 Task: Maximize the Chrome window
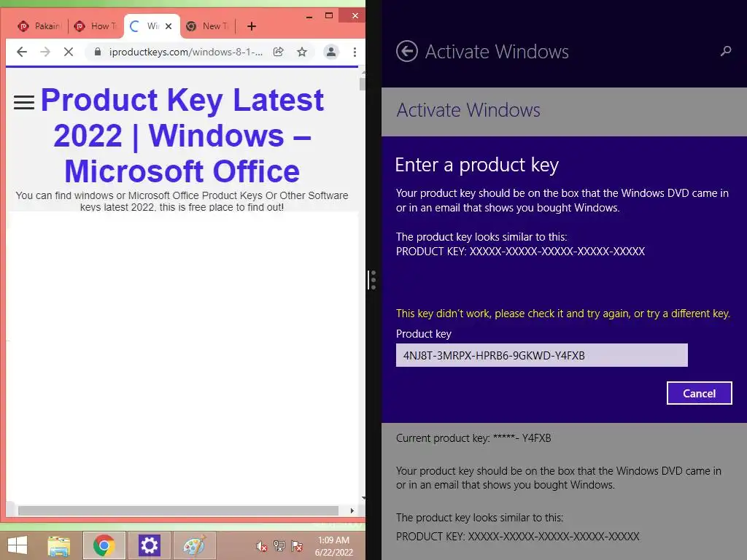pos(329,16)
